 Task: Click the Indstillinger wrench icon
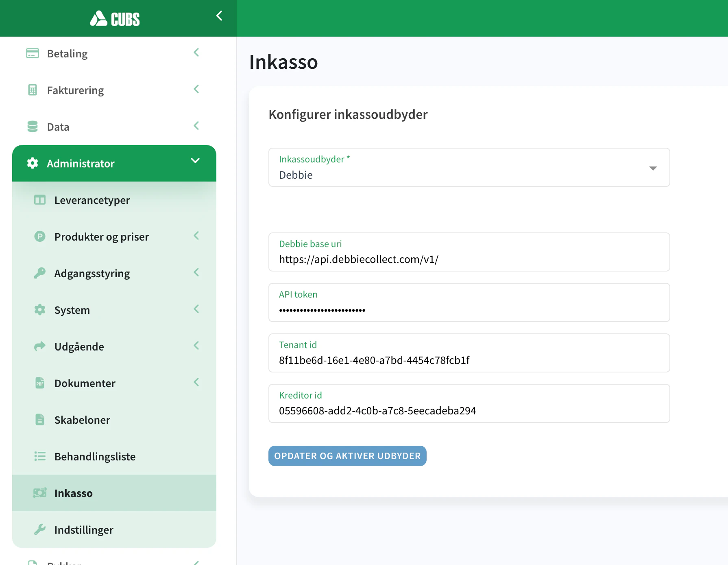(40, 530)
